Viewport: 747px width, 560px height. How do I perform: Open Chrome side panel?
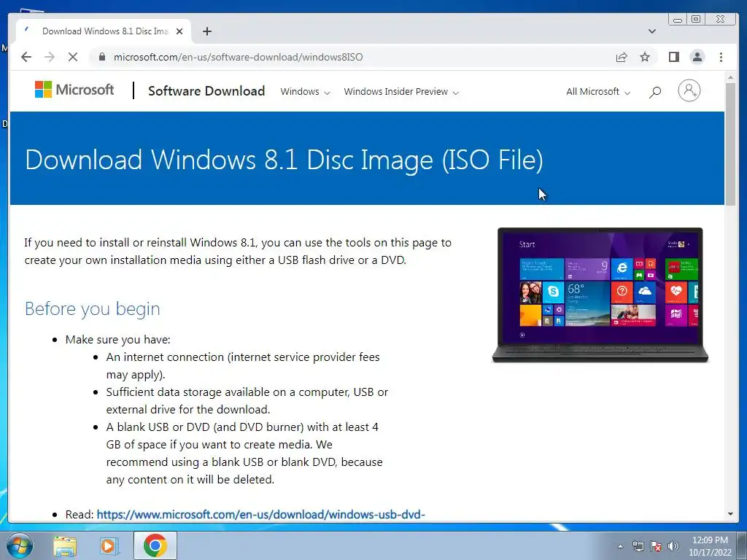coord(673,57)
